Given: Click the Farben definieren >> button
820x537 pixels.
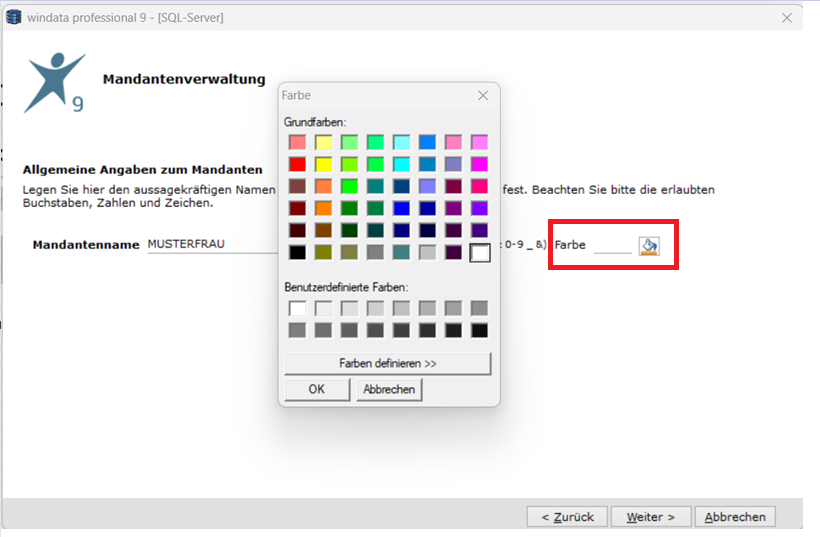Looking at the screenshot, I should click(x=388, y=363).
